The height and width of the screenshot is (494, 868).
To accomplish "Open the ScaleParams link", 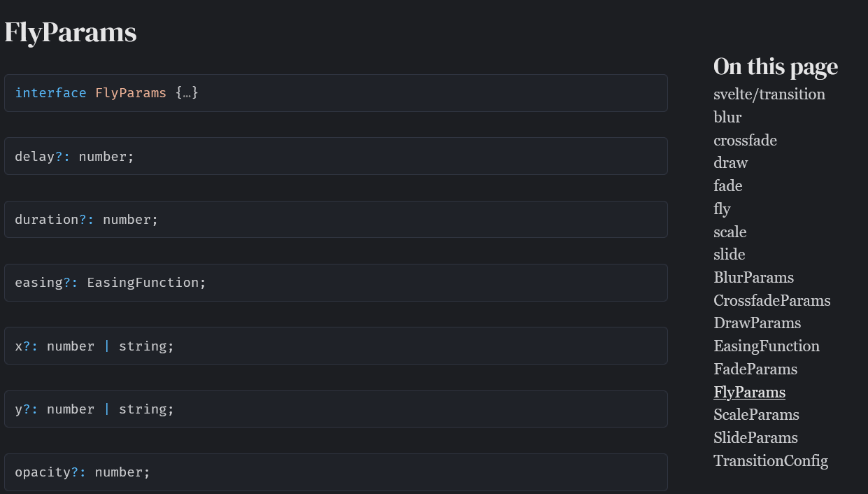I will (756, 415).
